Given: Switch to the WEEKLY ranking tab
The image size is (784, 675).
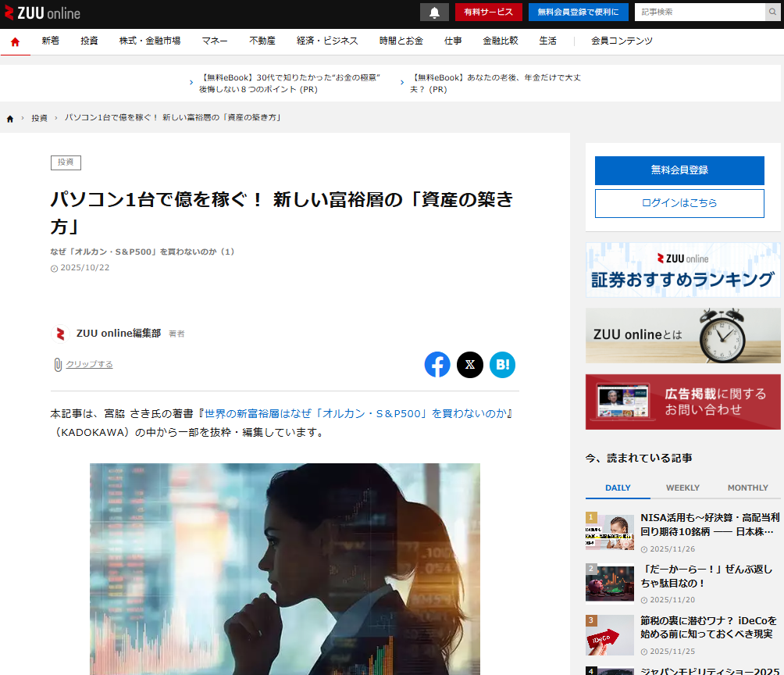Looking at the screenshot, I should coord(682,487).
